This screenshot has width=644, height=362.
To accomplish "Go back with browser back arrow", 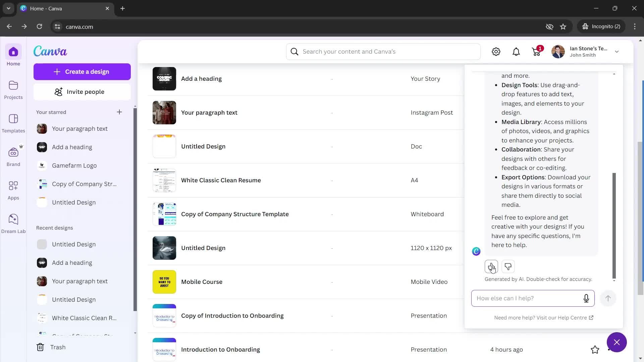I will pyautogui.click(x=9, y=26).
